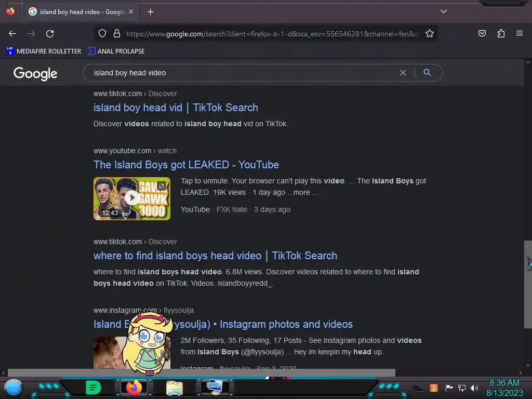The width and height of the screenshot is (532, 399).
Task: Click the vertical page scrollbar thumb
Action: 528,284
